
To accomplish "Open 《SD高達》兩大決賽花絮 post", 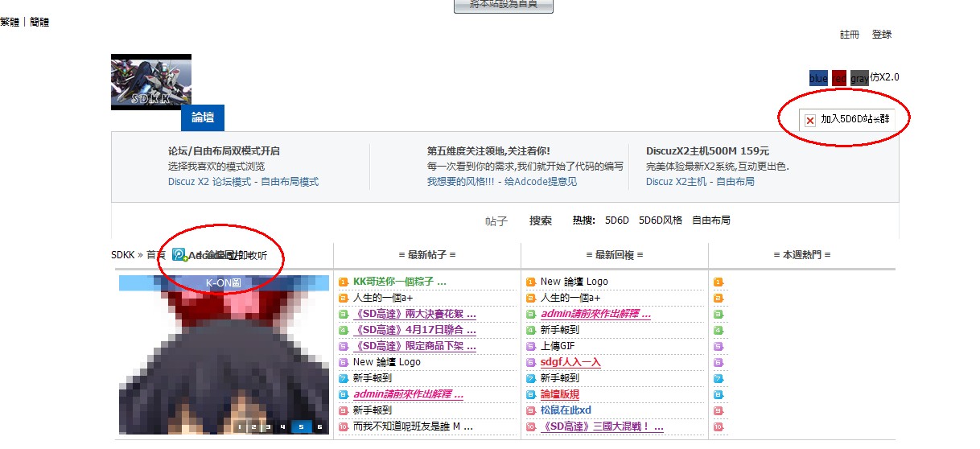I will pos(414,314).
